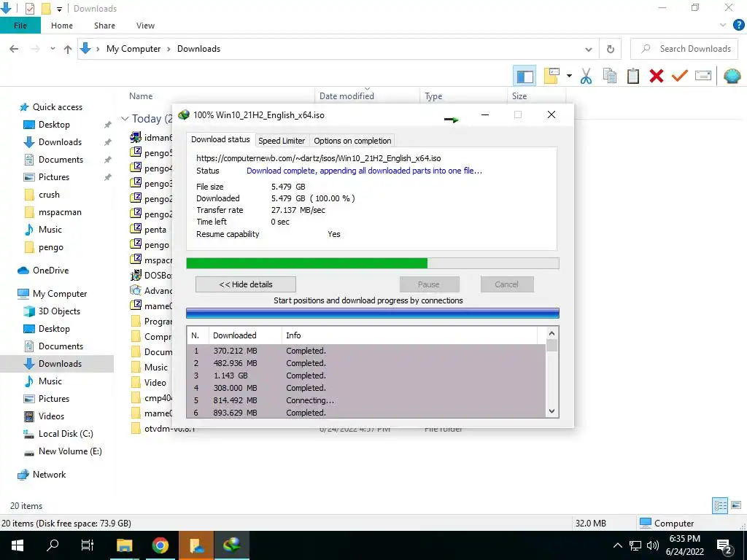Open the notification center icon
747x560 pixels.
click(x=724, y=545)
